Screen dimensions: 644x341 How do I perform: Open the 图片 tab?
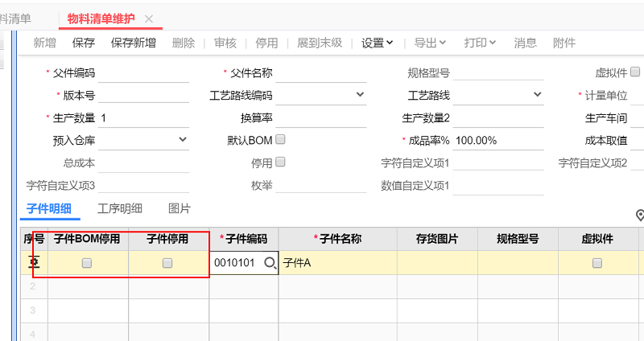tap(180, 208)
